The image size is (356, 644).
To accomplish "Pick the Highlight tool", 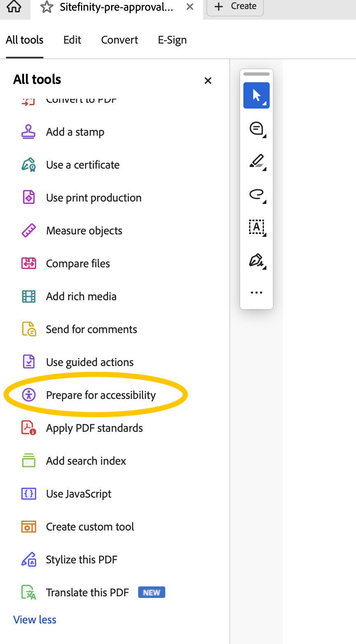I will (x=255, y=161).
